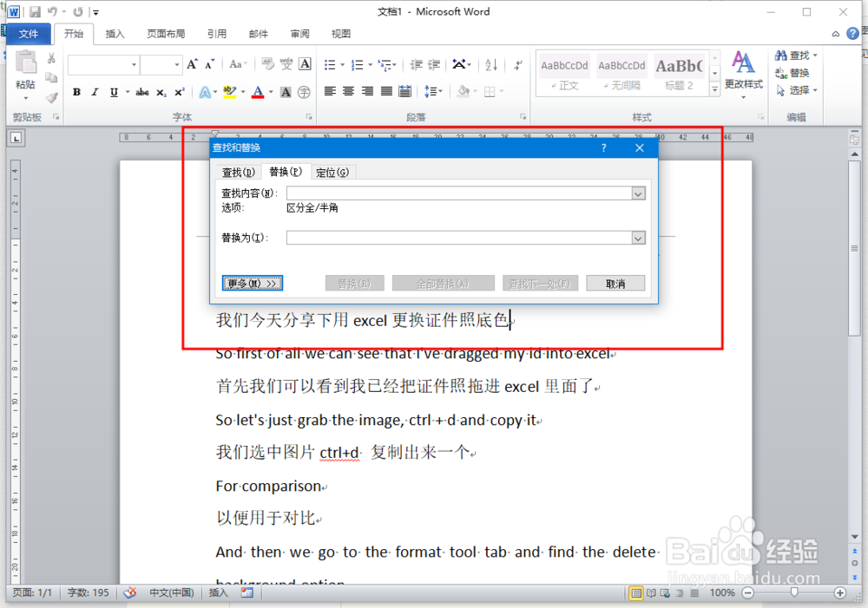Click the Numbering list icon
This screenshot has height=608, width=868.
(357, 65)
